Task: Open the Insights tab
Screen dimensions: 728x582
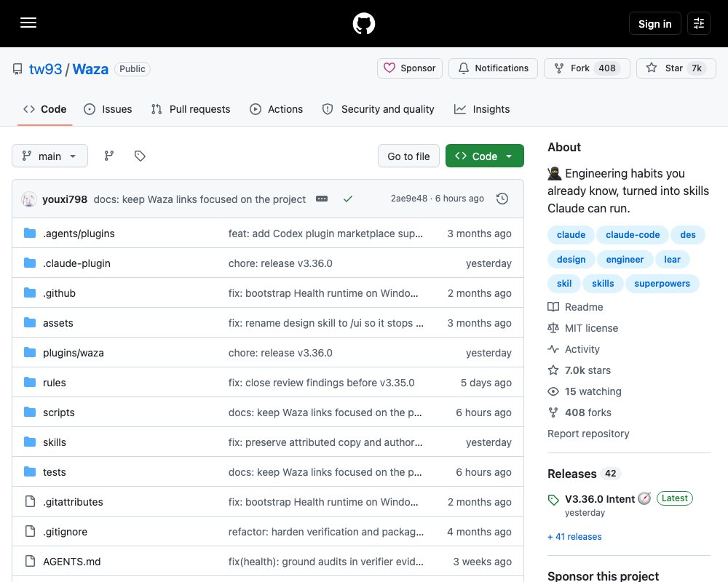Action: 482,109
